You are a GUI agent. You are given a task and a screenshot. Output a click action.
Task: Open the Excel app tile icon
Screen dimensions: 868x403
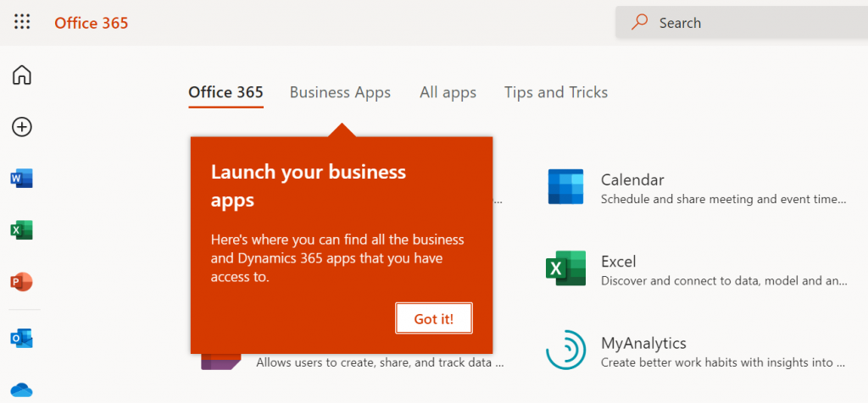[565, 268]
